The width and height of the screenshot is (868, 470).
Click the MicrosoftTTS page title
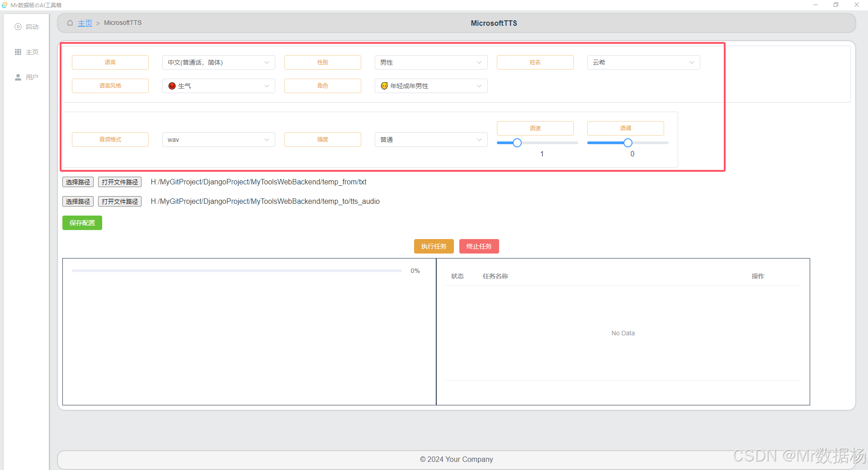pyautogui.click(x=494, y=23)
